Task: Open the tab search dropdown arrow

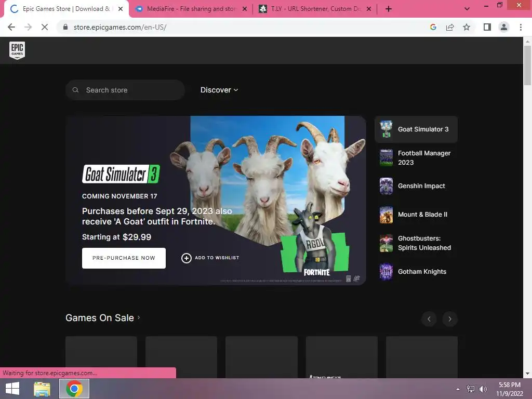Action: click(x=467, y=9)
